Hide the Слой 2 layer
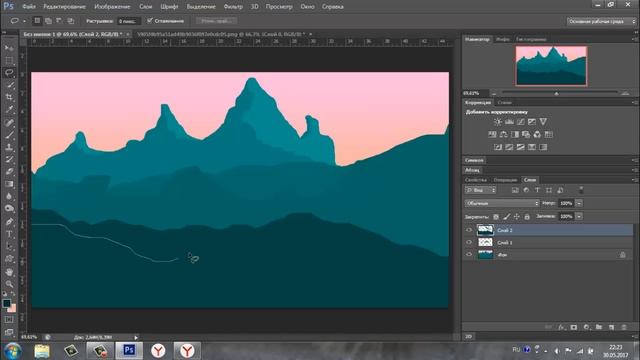The image size is (640, 360). pos(469,230)
